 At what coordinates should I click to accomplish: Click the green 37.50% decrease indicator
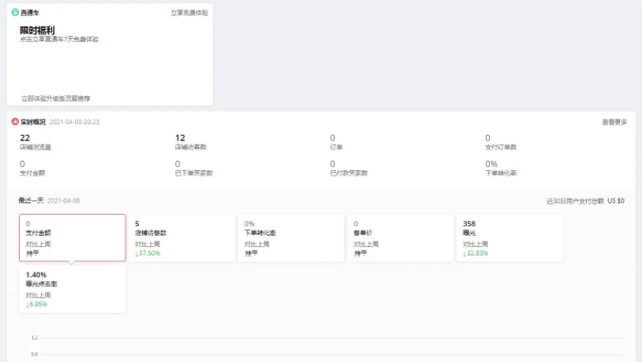pyautogui.click(x=147, y=254)
